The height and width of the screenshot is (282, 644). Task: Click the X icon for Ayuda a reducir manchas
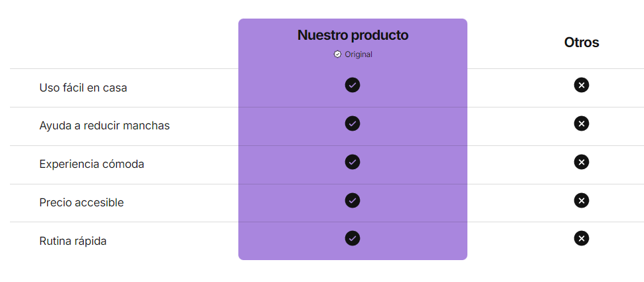(582, 123)
